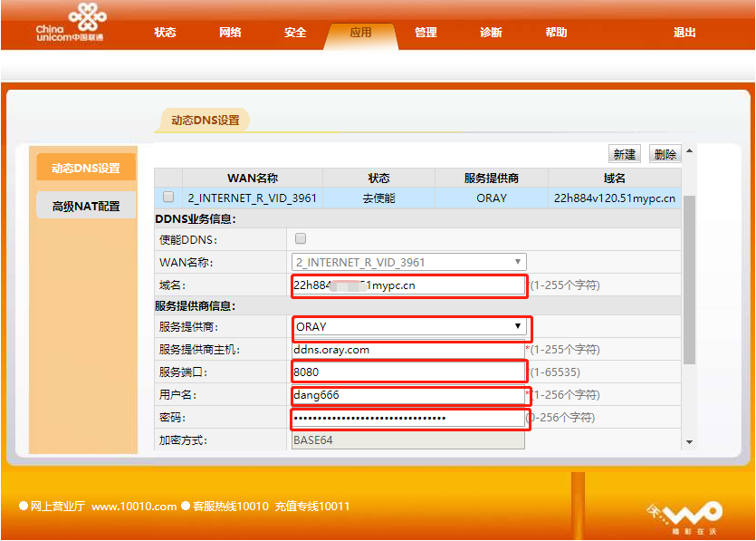Click the 密码 password field

[408, 418]
